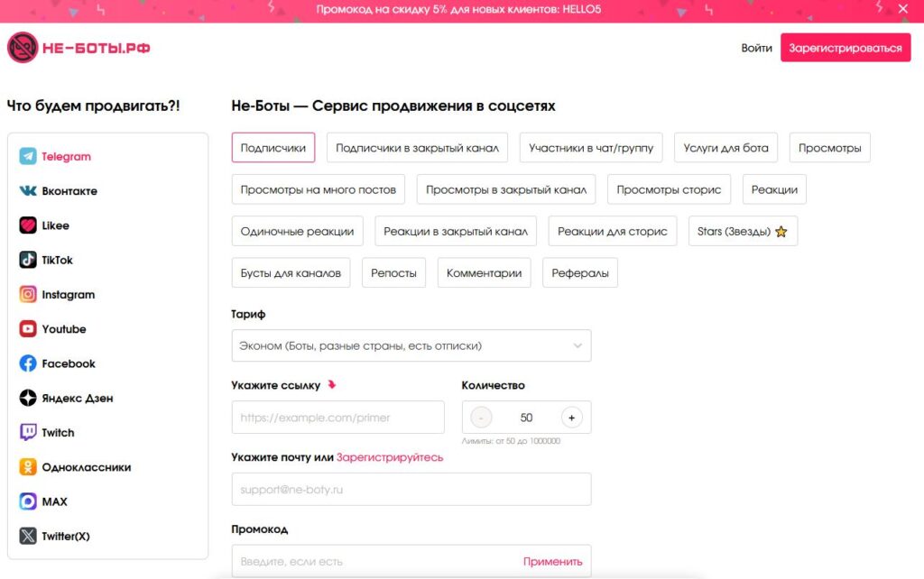Focus the link URL input field
This screenshot has height=579, width=924.
coord(337,417)
